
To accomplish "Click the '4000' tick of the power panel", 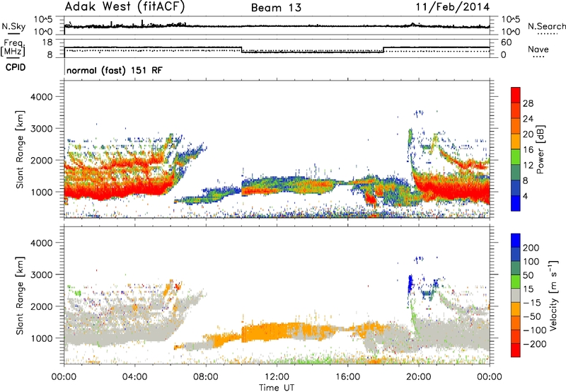I will tap(41, 97).
